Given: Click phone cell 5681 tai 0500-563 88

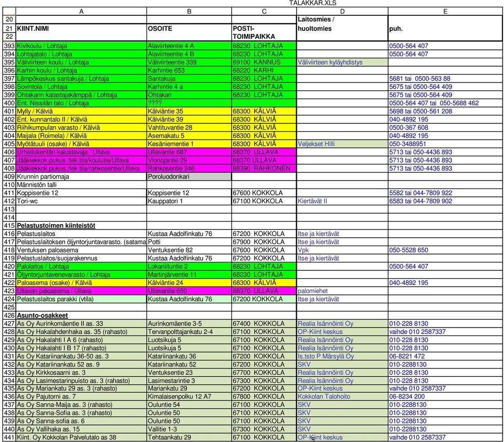Looking at the screenshot, I should tap(445, 78).
